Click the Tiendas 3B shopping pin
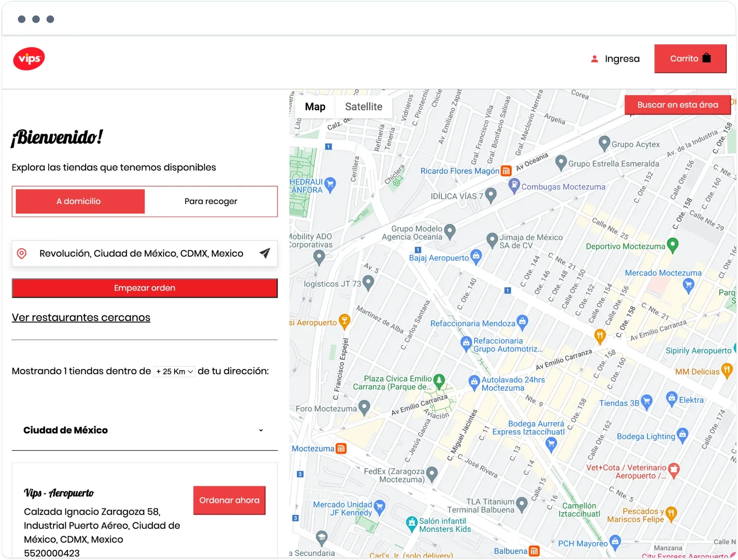 point(647,402)
